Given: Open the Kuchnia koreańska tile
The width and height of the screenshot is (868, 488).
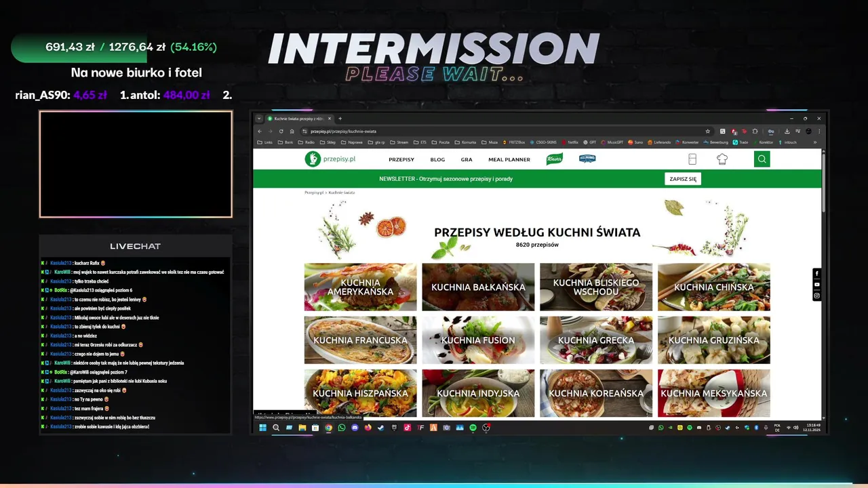Looking at the screenshot, I should pyautogui.click(x=596, y=393).
